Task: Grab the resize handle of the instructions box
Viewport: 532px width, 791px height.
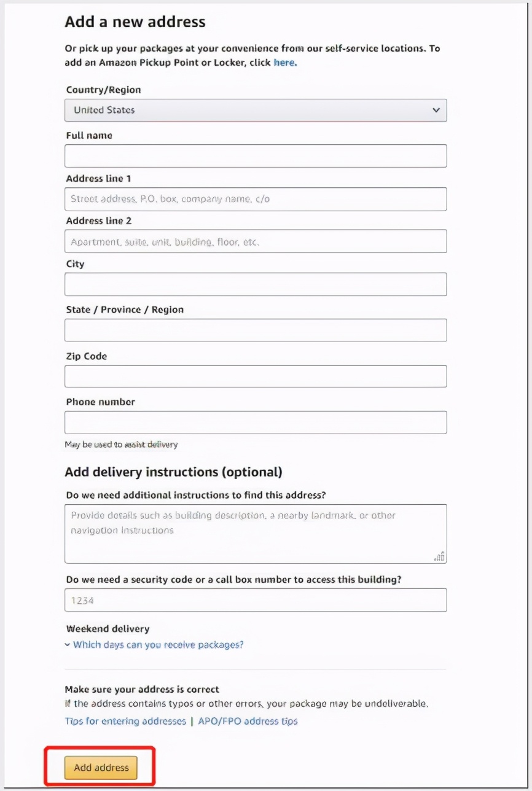Action: (x=439, y=557)
